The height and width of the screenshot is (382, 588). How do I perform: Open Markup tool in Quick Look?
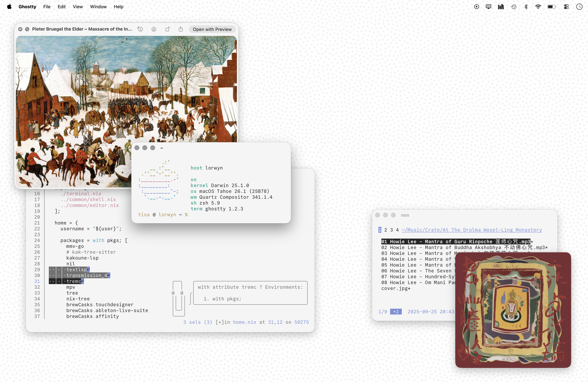click(x=154, y=29)
